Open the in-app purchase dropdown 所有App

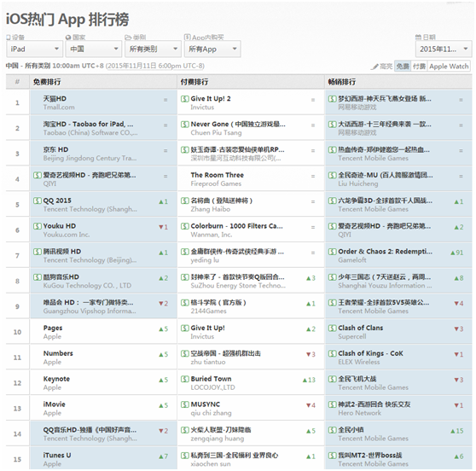[212, 49]
